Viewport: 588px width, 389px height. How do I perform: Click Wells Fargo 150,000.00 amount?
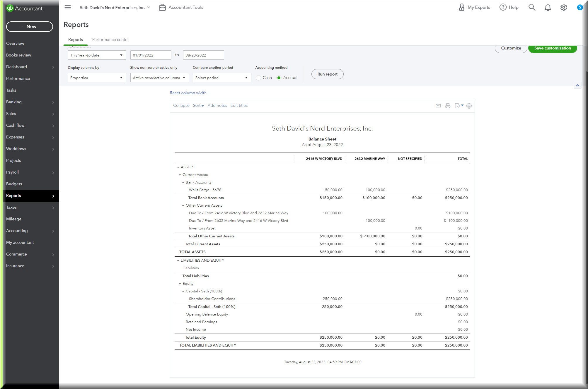pos(333,190)
